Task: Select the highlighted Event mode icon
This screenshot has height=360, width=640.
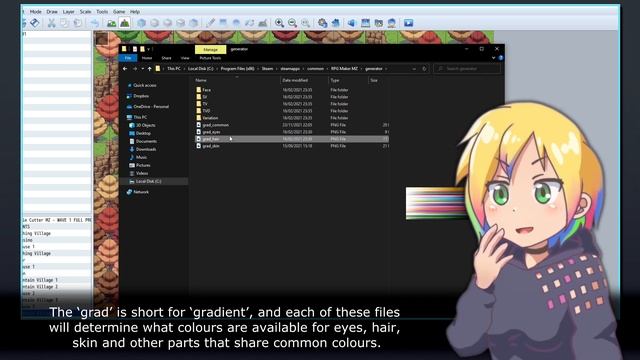Action: click(124, 23)
